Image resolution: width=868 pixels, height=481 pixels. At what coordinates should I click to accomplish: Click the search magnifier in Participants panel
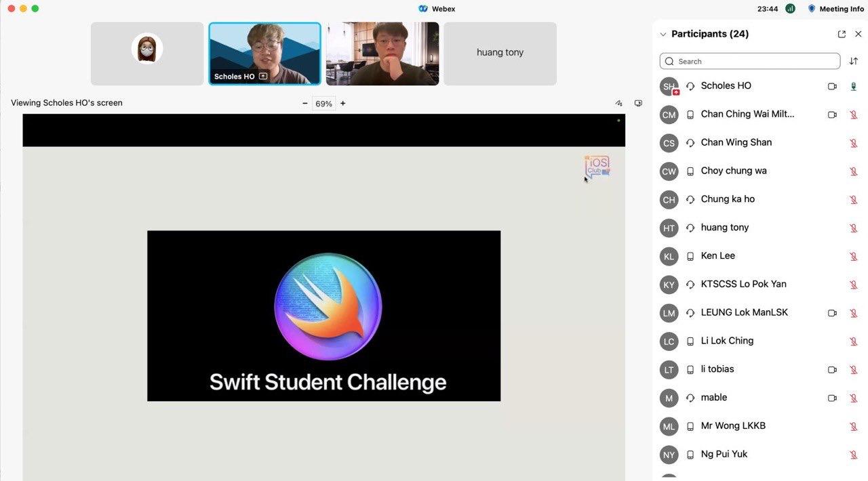click(x=669, y=61)
